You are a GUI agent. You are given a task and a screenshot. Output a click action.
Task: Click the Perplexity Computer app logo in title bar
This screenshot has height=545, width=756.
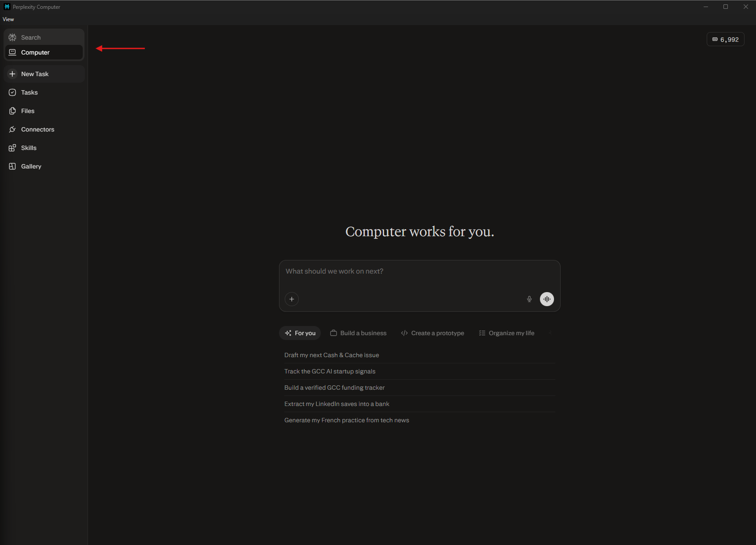pos(7,7)
